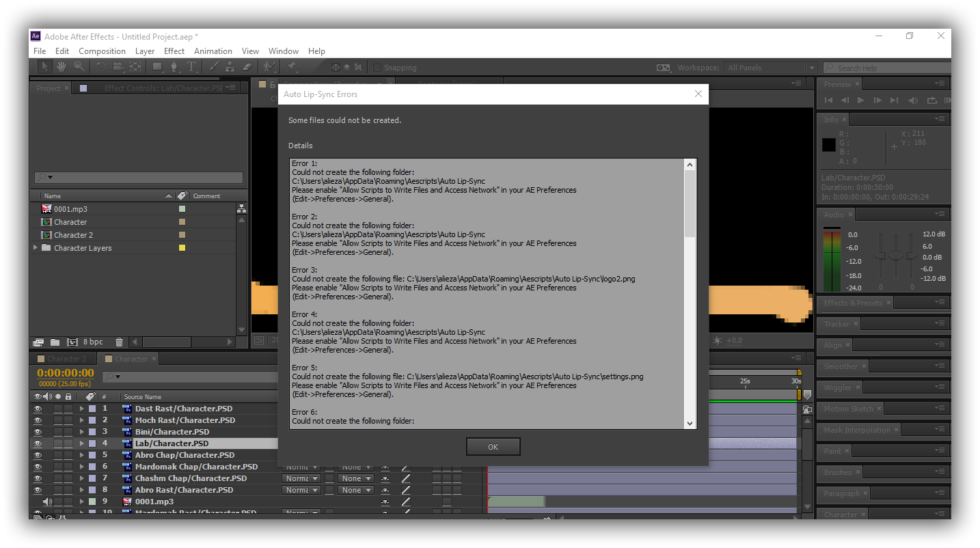Select the Roto Brush tool
Screen dimensions: 980x548
(x=269, y=66)
